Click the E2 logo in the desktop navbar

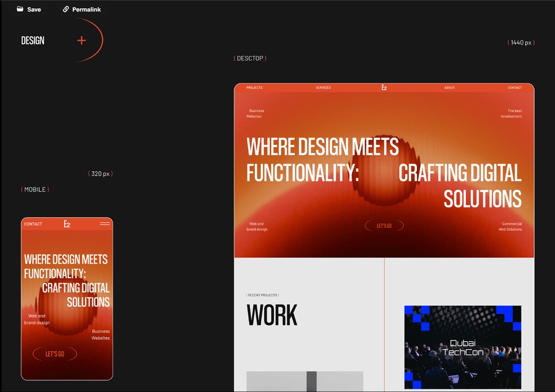(x=383, y=87)
